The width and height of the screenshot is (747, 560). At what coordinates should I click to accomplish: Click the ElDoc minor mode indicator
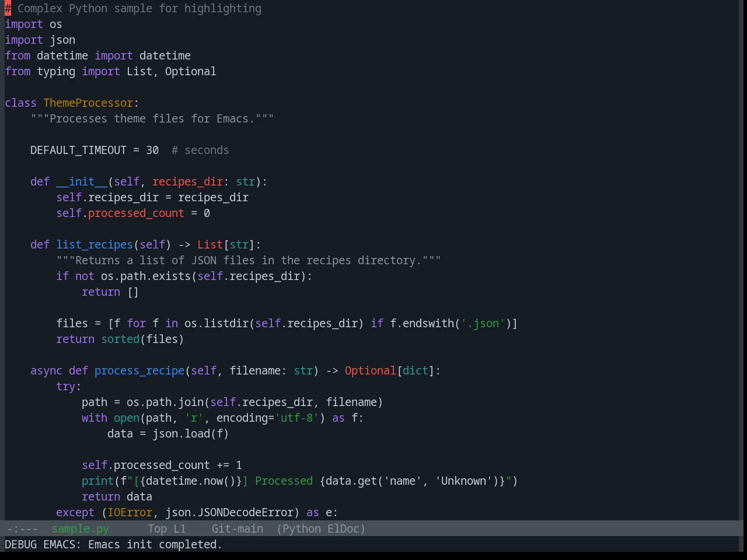pos(344,528)
